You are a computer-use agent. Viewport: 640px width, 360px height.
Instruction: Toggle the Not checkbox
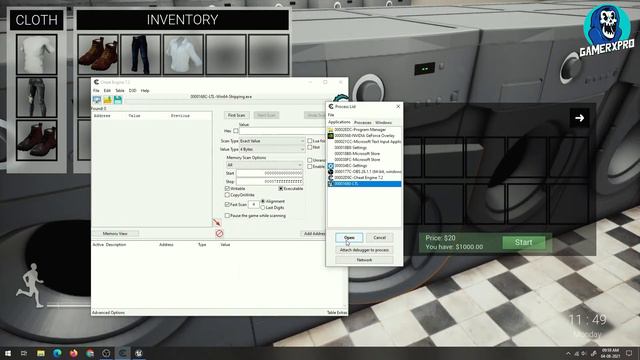click(x=310, y=147)
